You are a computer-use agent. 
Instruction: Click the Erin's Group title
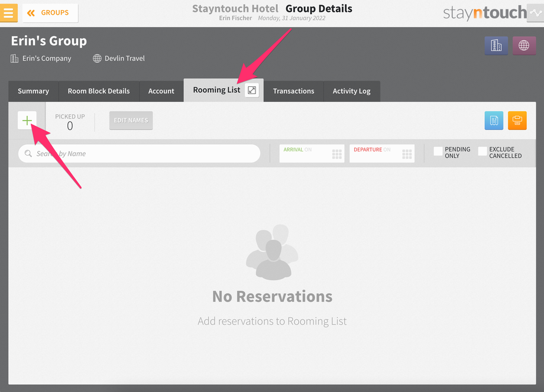tap(49, 41)
